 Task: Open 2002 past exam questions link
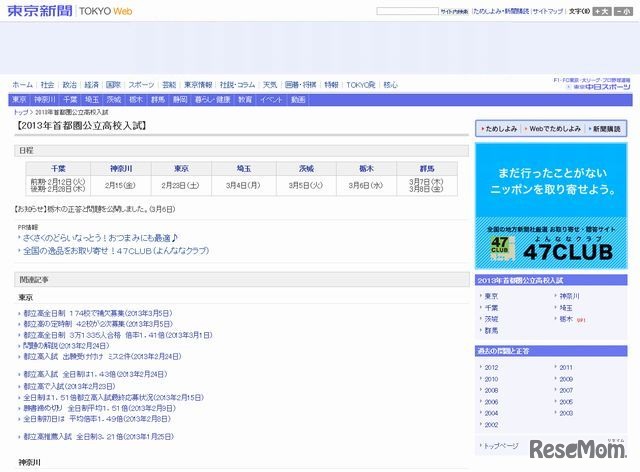(491, 425)
